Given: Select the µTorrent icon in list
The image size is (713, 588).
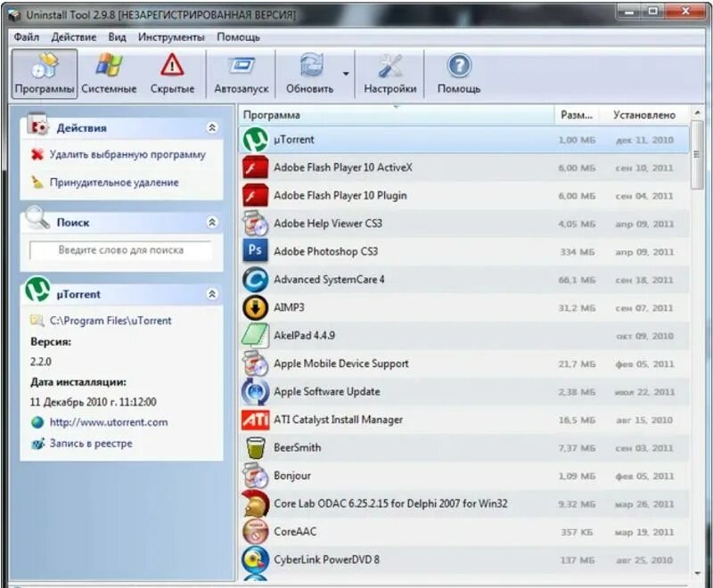Looking at the screenshot, I should click(x=255, y=140).
